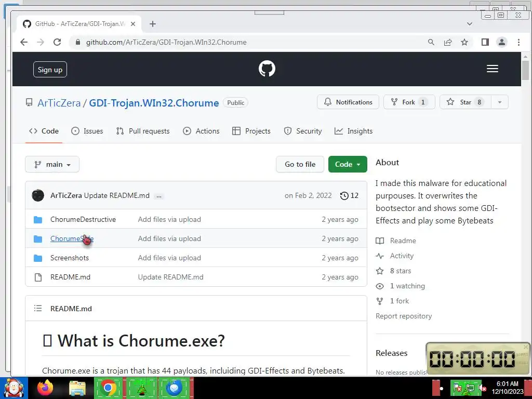Click the ChorumeDestructive folder icon
Screen dimensions: 532x399
pyautogui.click(x=38, y=220)
